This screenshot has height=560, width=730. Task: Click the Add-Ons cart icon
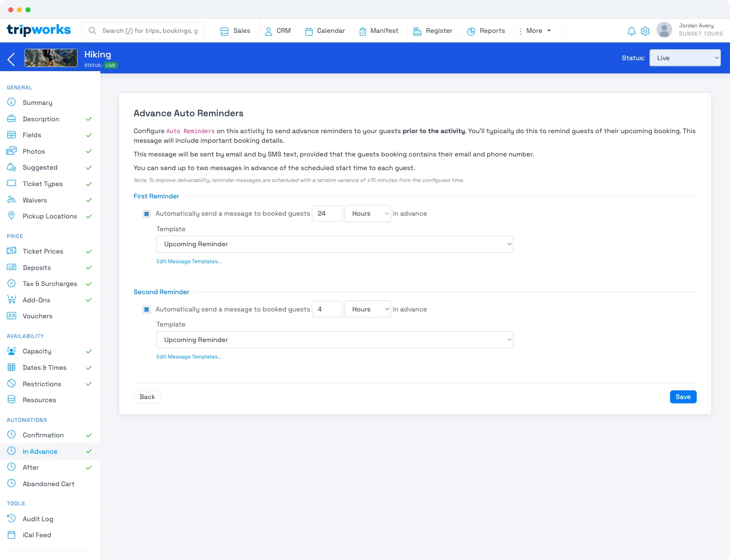point(11,300)
